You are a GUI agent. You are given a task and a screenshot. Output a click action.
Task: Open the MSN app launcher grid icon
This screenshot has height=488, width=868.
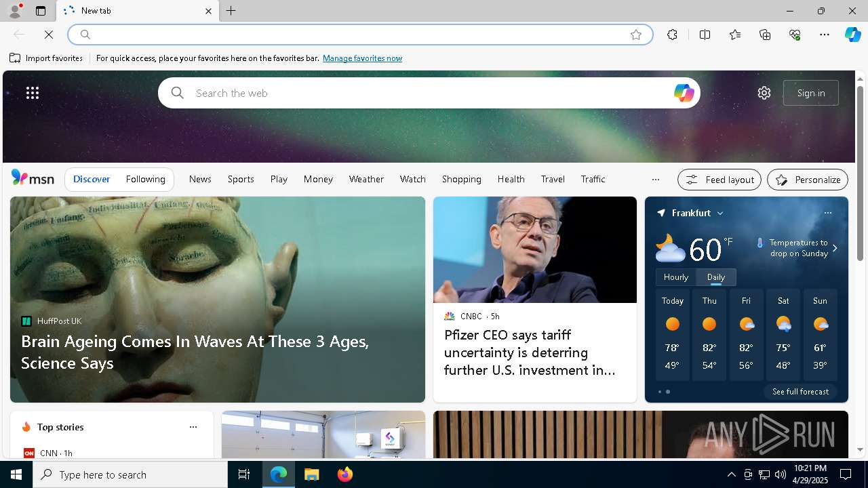pyautogui.click(x=33, y=93)
